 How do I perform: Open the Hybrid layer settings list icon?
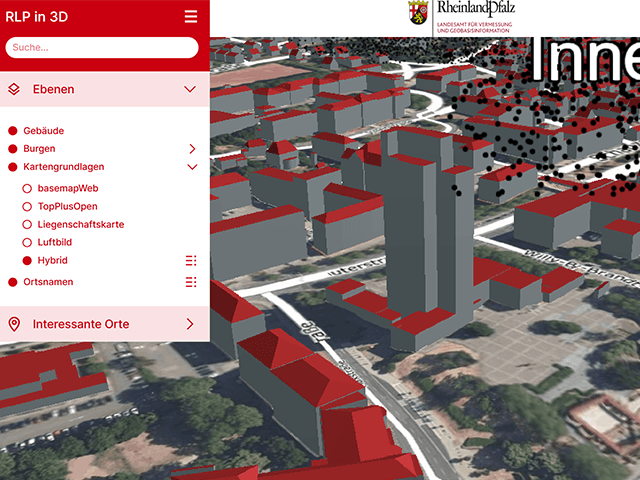point(191,260)
